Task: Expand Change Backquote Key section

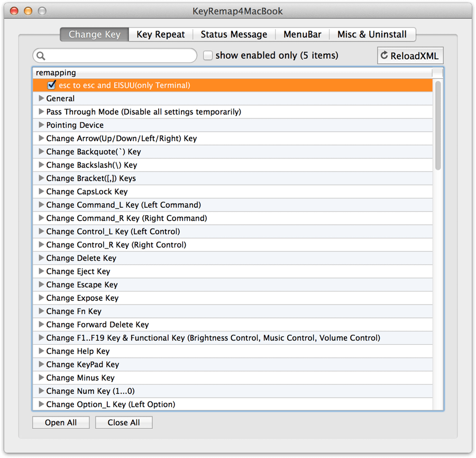Action: (x=41, y=151)
